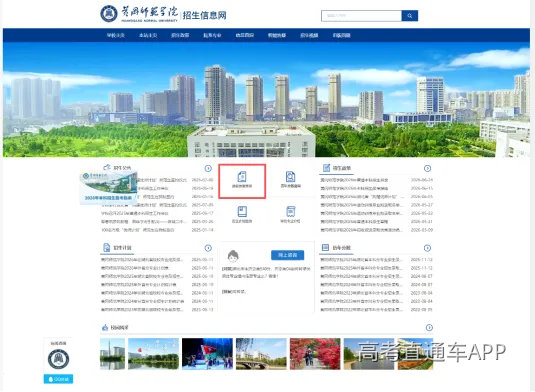
Task: Click the header search input field
Action: pyautogui.click(x=361, y=16)
